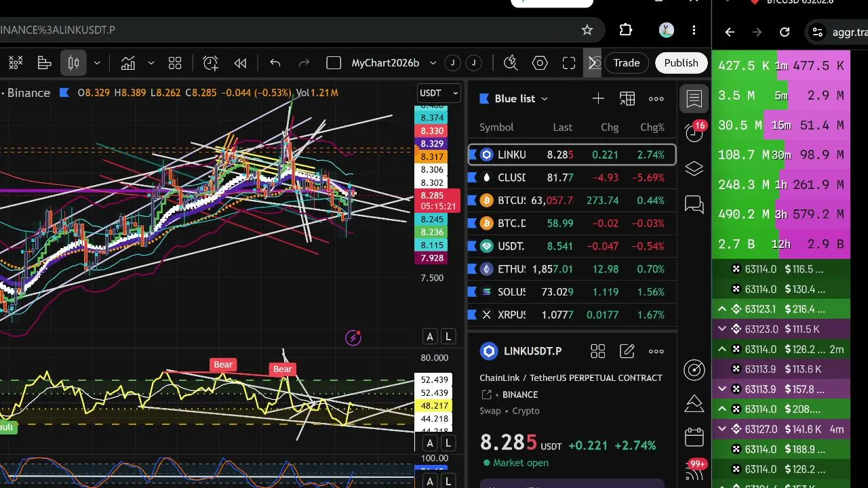Open the USDT currency dropdown on the price scale
Viewport: 868px width, 488px height.
pos(439,93)
